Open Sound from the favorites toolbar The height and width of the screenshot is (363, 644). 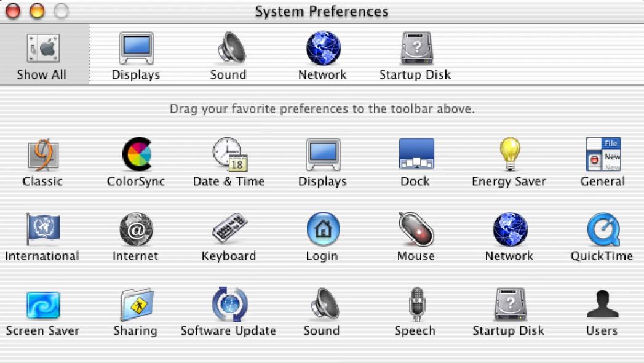pos(231,47)
